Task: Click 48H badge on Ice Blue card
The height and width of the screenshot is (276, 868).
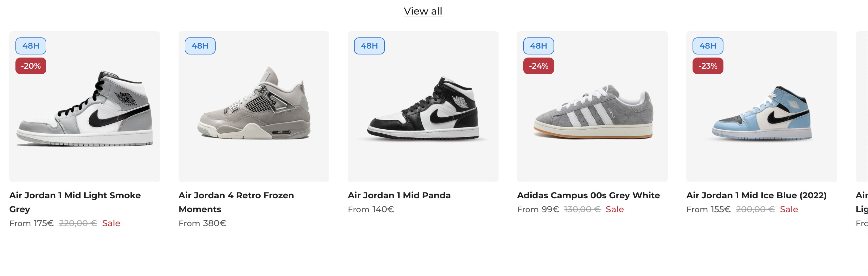Action: [x=707, y=46]
